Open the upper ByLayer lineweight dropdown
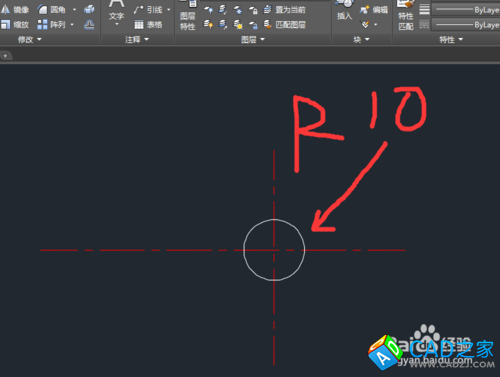 click(466, 10)
